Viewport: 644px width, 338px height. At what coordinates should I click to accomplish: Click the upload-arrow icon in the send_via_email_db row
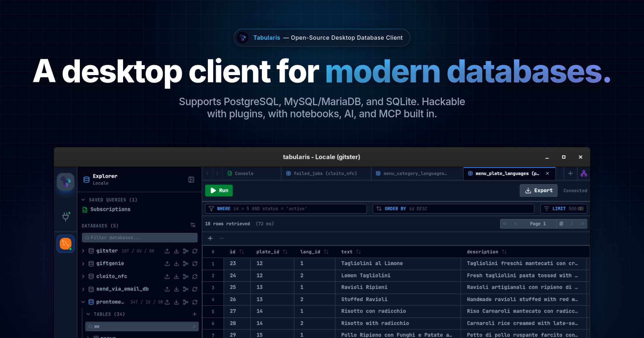(x=167, y=289)
